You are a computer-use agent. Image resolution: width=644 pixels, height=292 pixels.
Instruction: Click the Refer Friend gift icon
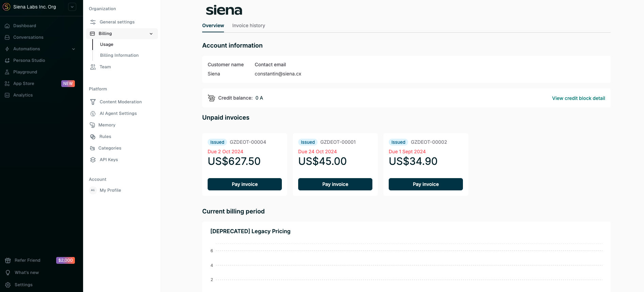pyautogui.click(x=8, y=260)
